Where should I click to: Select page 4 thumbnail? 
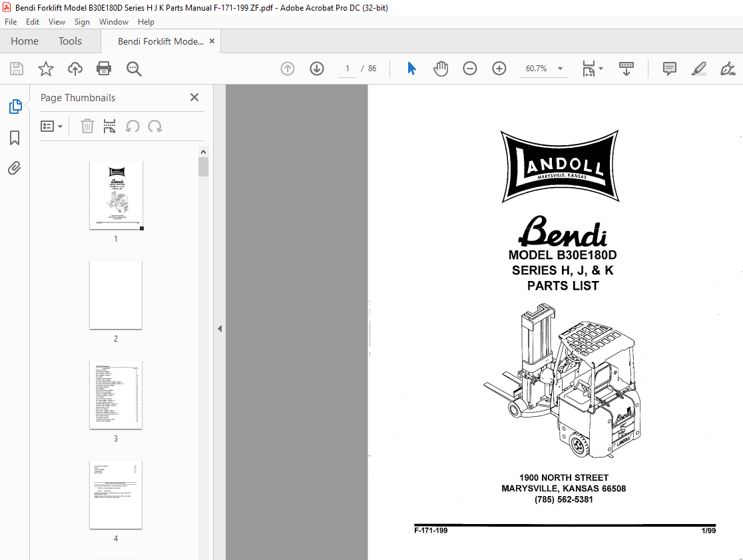point(116,495)
